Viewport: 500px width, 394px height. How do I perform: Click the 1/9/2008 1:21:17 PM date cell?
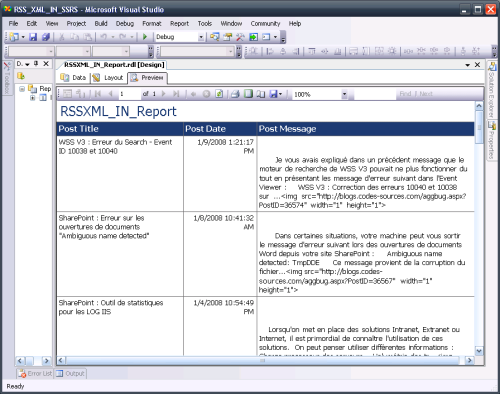pos(220,173)
